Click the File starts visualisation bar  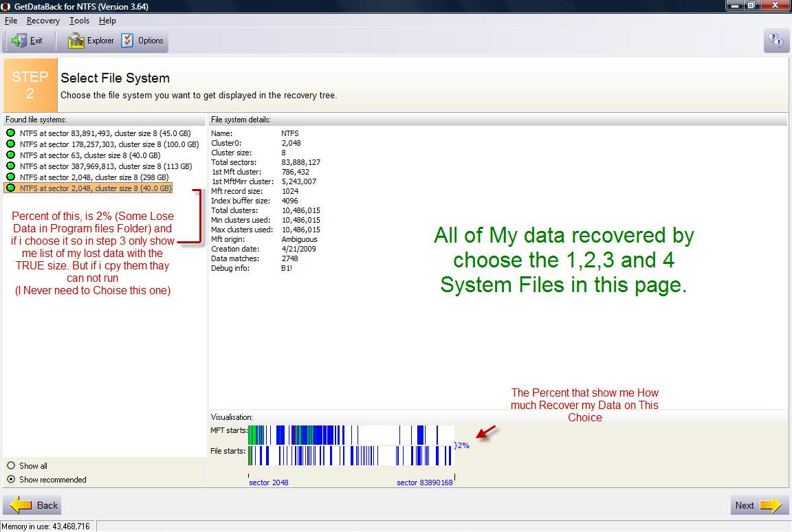351,455
